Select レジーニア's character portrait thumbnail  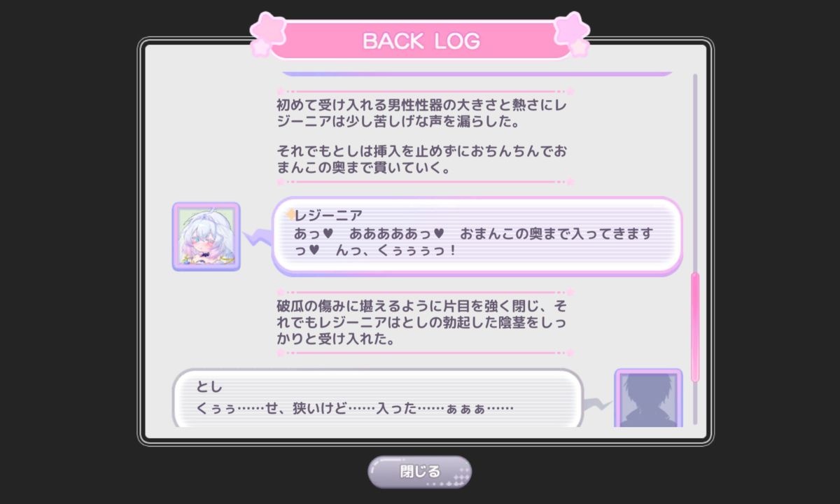click(206, 237)
